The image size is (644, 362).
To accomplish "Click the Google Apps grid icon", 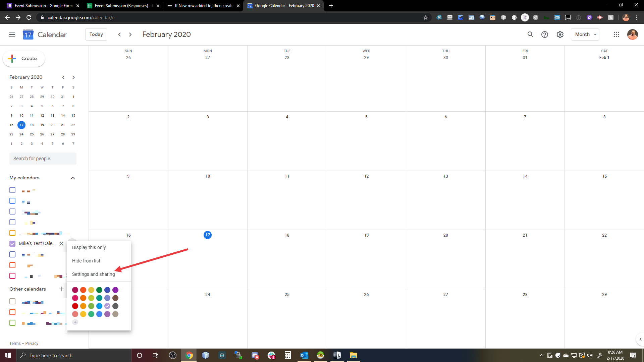I will tap(616, 34).
